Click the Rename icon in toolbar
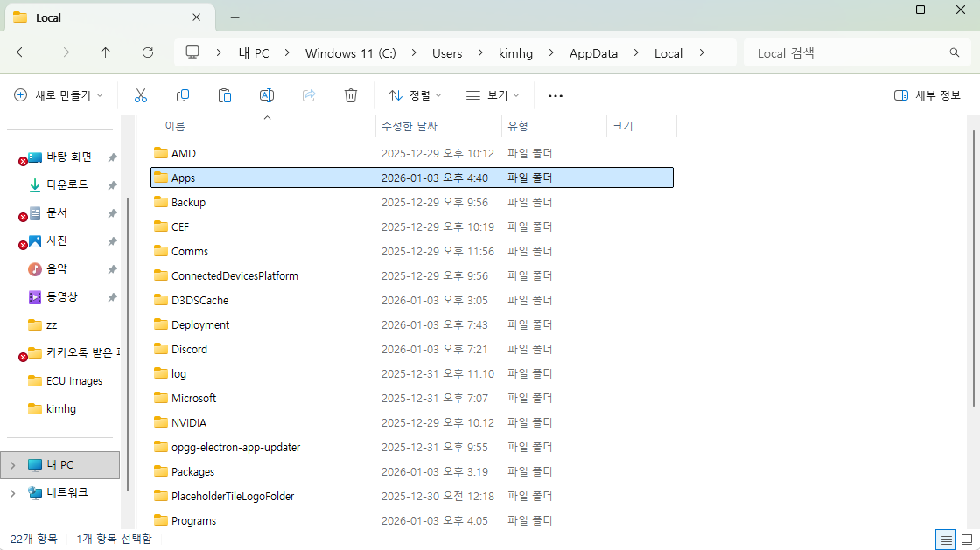Screen dimensions: 980x550 click(267, 95)
